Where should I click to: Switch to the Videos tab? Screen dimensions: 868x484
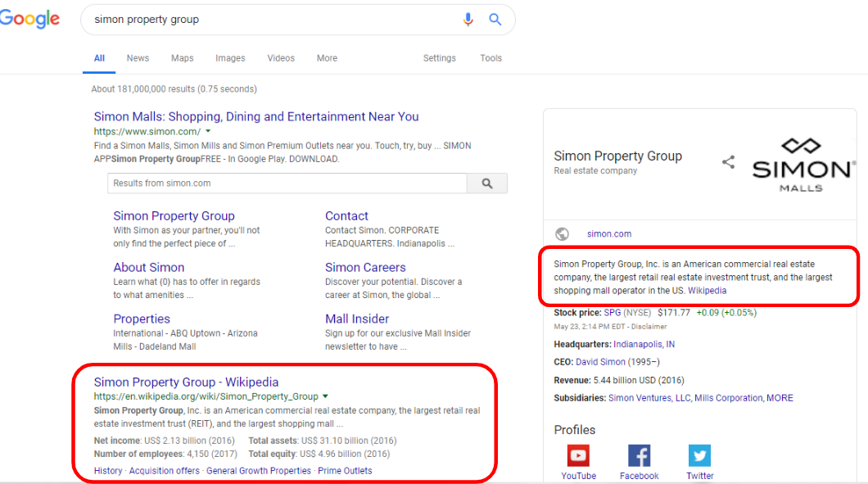[x=281, y=58]
